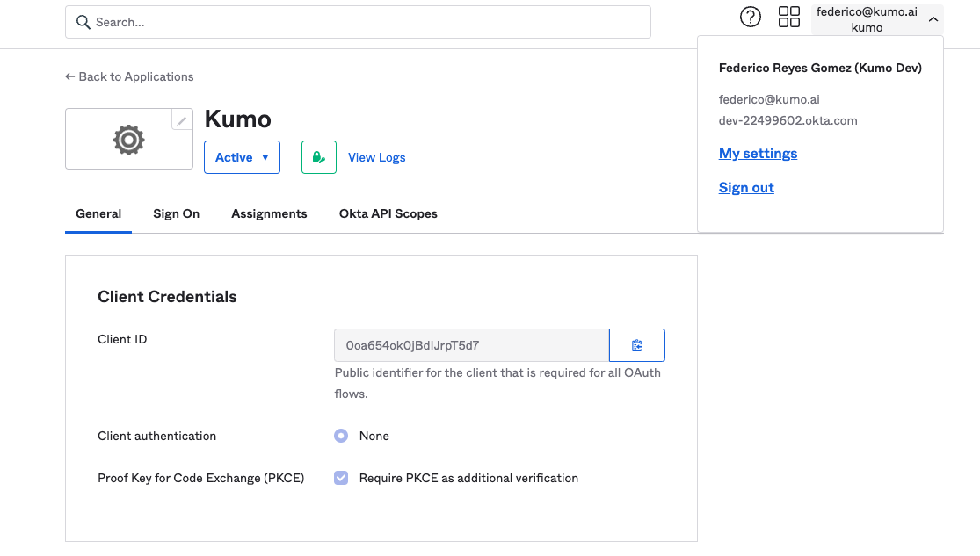Go back to Applications
The height and width of the screenshot is (556, 980).
tap(129, 76)
